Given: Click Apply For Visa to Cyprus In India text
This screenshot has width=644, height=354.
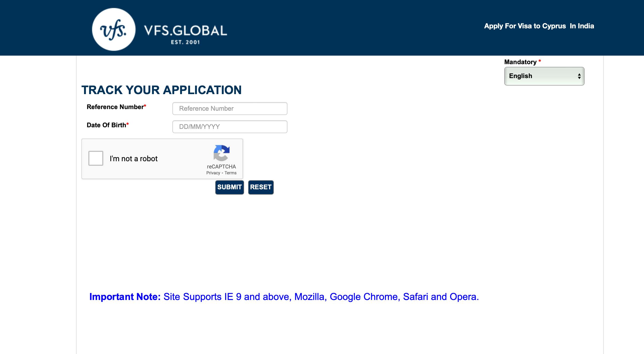Looking at the screenshot, I should [539, 26].
